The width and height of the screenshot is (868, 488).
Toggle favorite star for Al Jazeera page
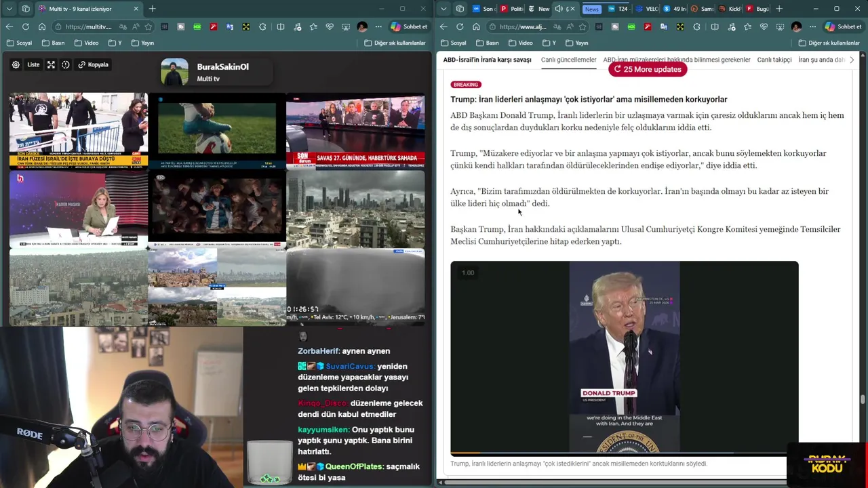[x=582, y=26]
